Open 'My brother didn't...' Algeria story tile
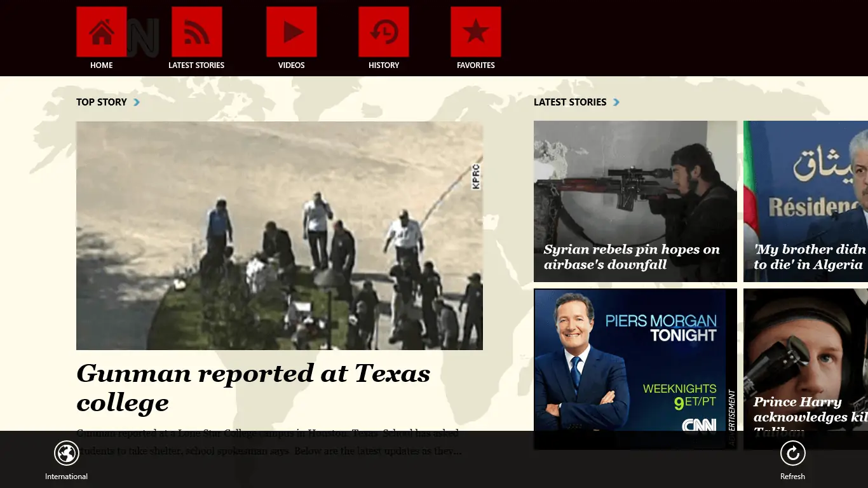 [x=806, y=201]
